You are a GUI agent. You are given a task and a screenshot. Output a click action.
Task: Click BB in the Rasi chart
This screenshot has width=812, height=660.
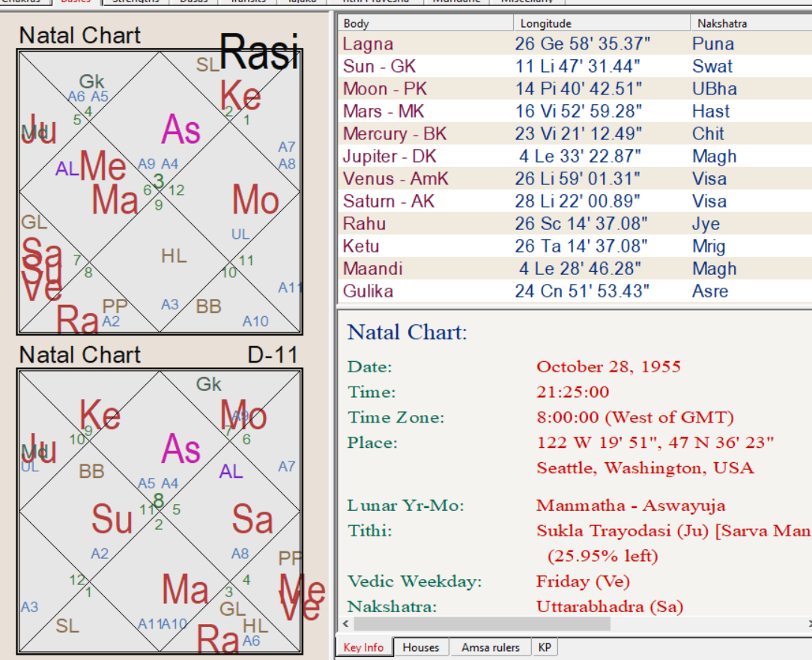(x=209, y=306)
